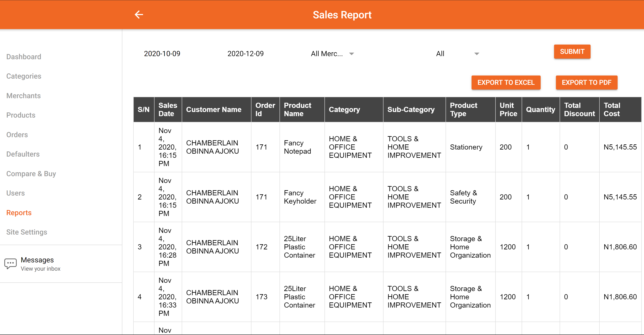
Task: Click the Sub-Category column header
Action: coord(414,110)
